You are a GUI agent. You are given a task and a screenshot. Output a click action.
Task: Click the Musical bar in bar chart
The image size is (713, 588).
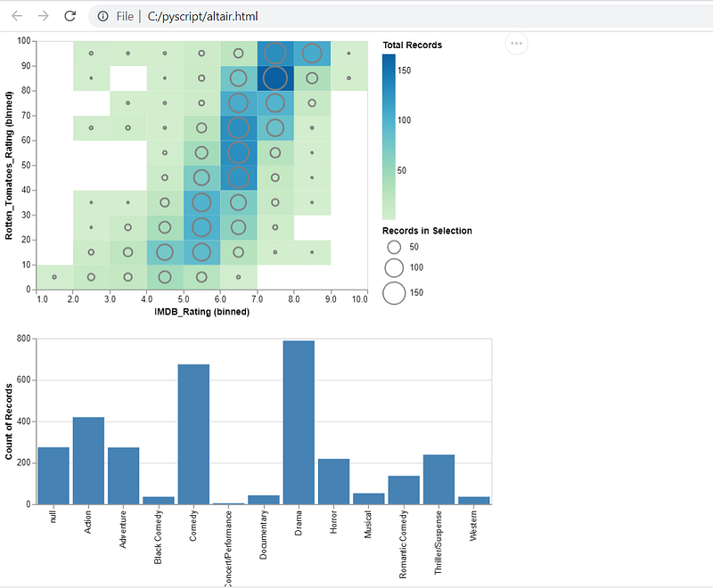point(369,499)
